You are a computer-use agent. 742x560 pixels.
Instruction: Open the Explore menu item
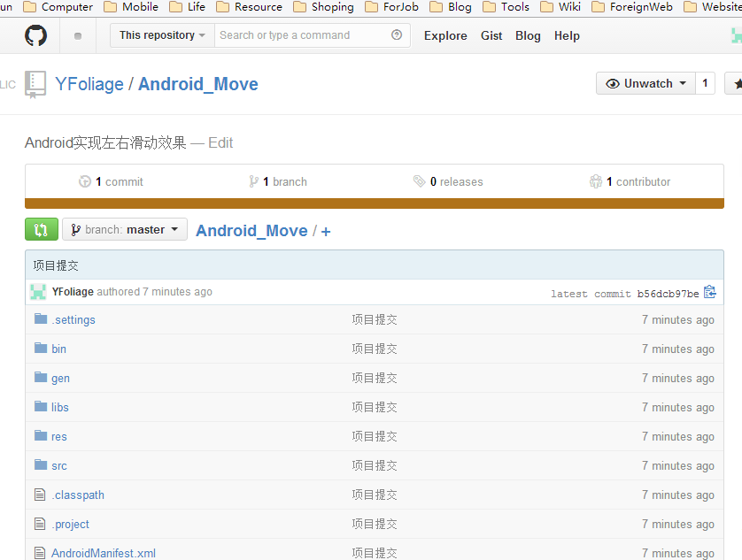click(445, 36)
